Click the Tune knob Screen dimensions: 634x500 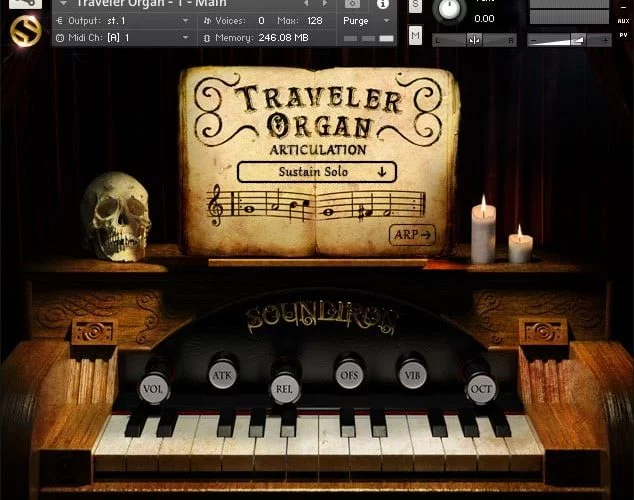pyautogui.click(x=449, y=9)
